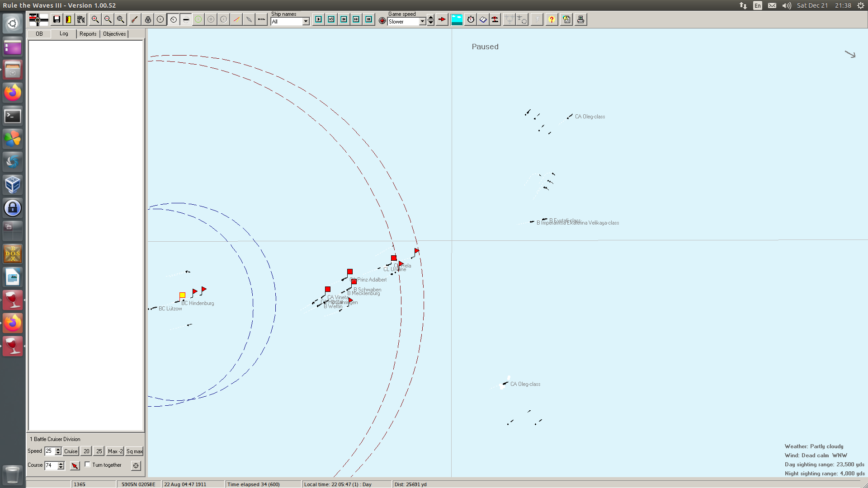Click the 20 knots speed button
The image size is (868, 488).
click(x=86, y=451)
